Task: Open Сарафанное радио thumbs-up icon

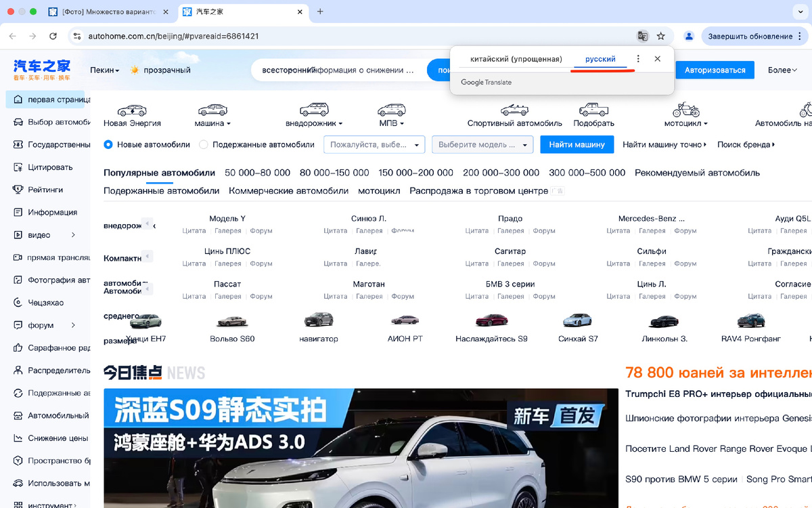Action: (x=18, y=347)
